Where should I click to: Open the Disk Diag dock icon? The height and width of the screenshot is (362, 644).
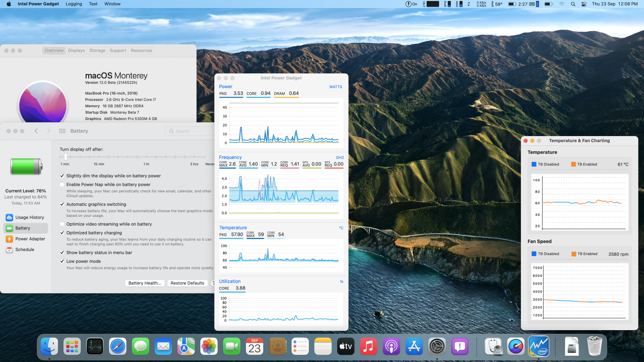(x=493, y=347)
